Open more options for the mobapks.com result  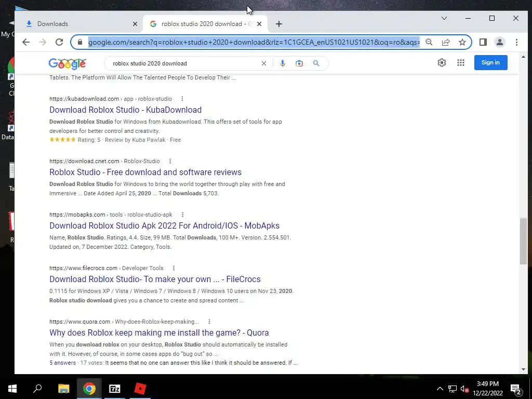[x=182, y=215]
